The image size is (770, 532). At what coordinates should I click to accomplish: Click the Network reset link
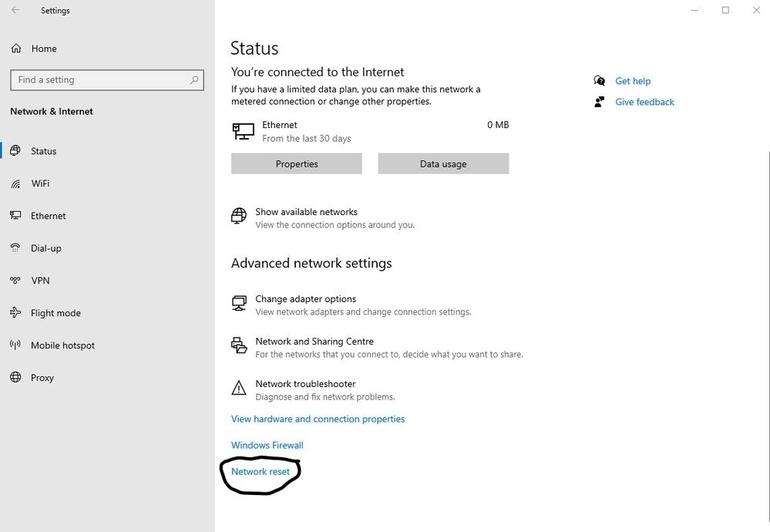pos(261,471)
